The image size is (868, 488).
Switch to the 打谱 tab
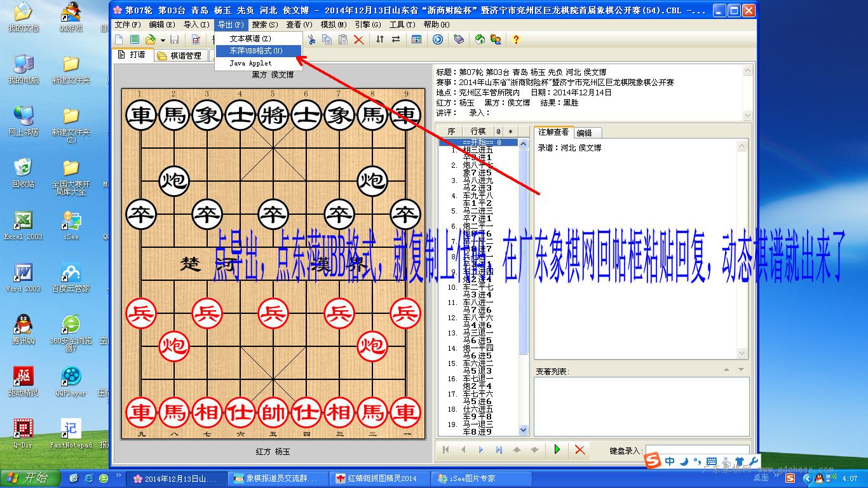click(132, 55)
